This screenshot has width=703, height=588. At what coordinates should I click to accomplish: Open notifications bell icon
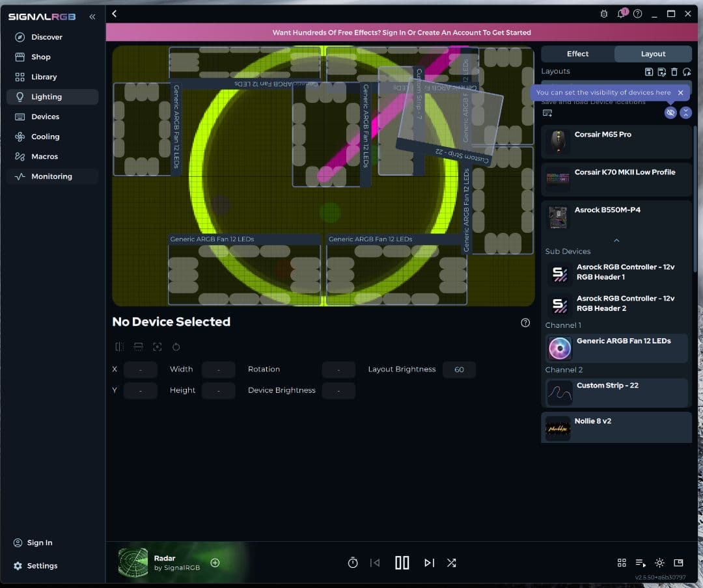point(622,14)
